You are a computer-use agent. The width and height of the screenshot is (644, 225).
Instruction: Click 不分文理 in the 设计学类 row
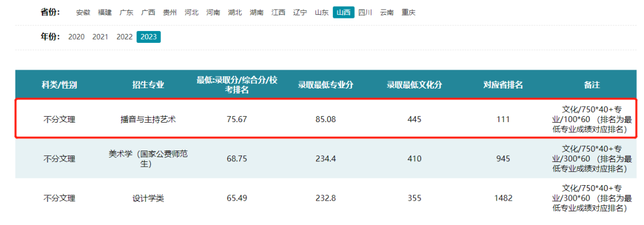click(60, 198)
